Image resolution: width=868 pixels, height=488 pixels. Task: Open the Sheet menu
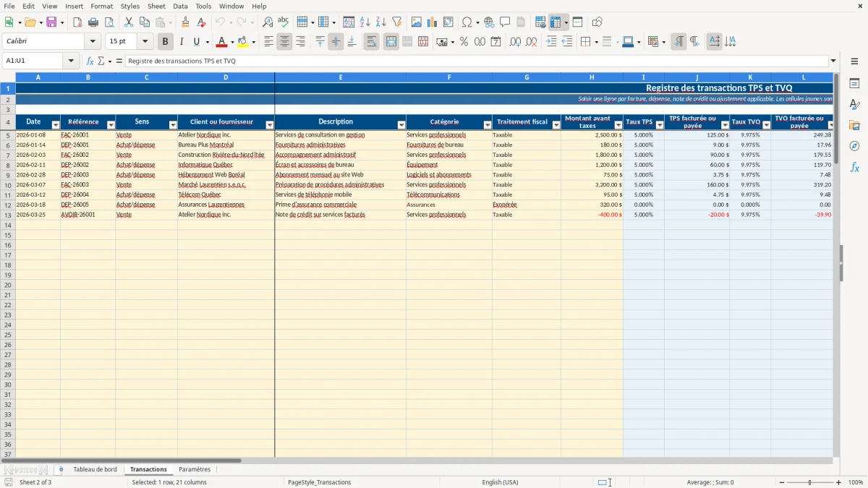pyautogui.click(x=156, y=6)
